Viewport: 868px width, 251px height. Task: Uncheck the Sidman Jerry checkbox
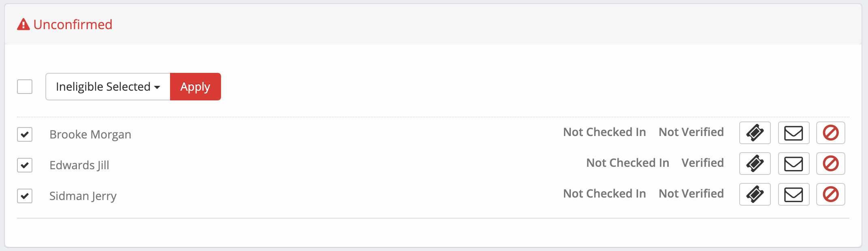pyautogui.click(x=25, y=196)
